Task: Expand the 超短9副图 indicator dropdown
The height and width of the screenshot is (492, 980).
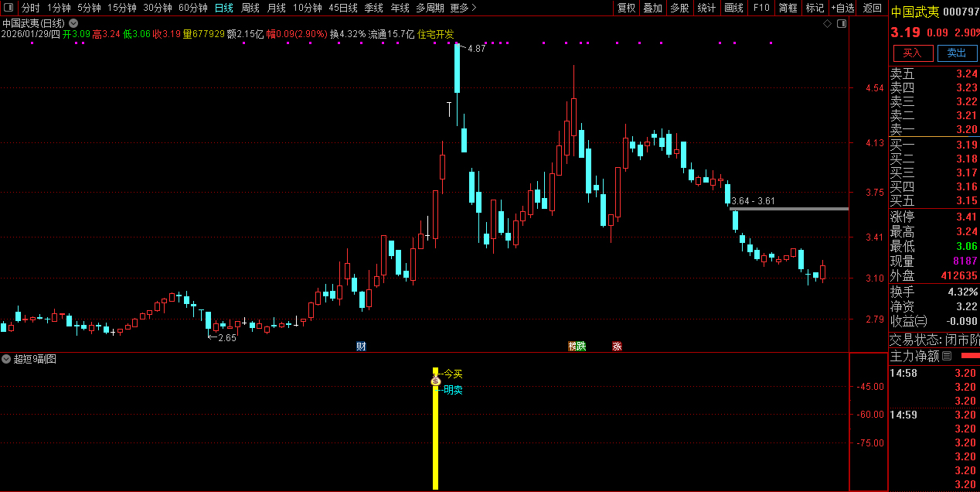Action: [x=6, y=359]
